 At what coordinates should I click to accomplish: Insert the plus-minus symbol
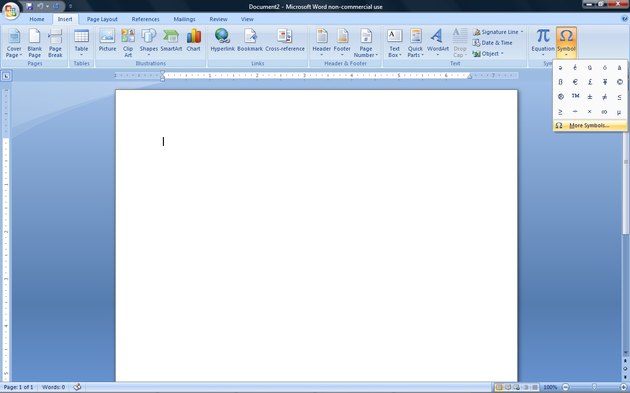(x=590, y=97)
